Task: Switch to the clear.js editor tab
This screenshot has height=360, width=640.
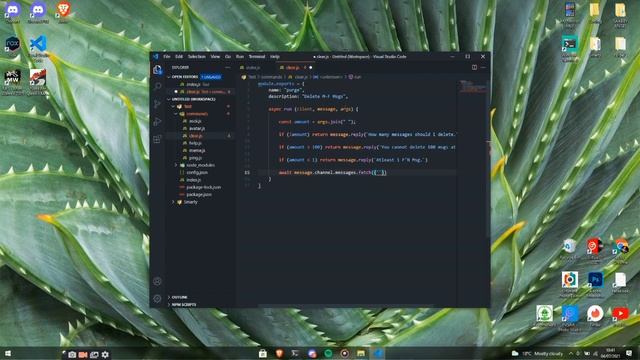Action: click(295, 67)
